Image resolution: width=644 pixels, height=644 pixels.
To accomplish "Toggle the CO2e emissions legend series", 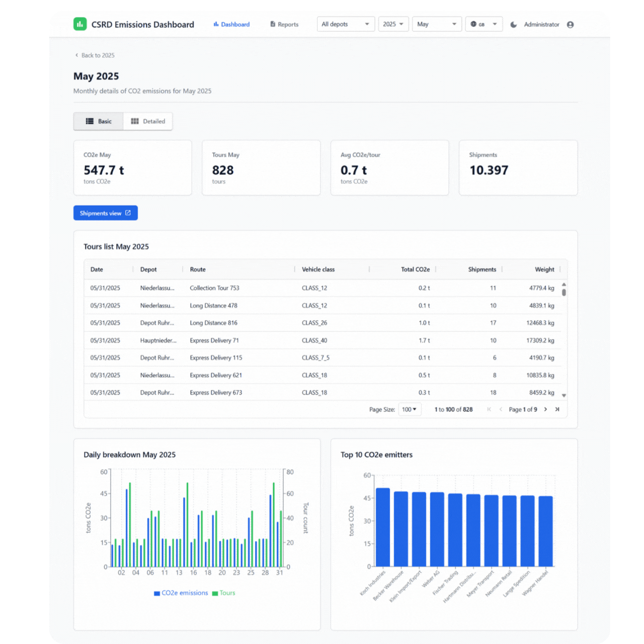I will click(x=181, y=593).
